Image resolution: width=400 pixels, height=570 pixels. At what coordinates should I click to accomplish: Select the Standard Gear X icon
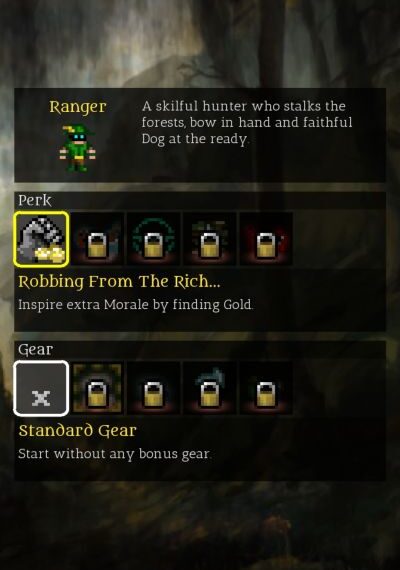[41, 388]
